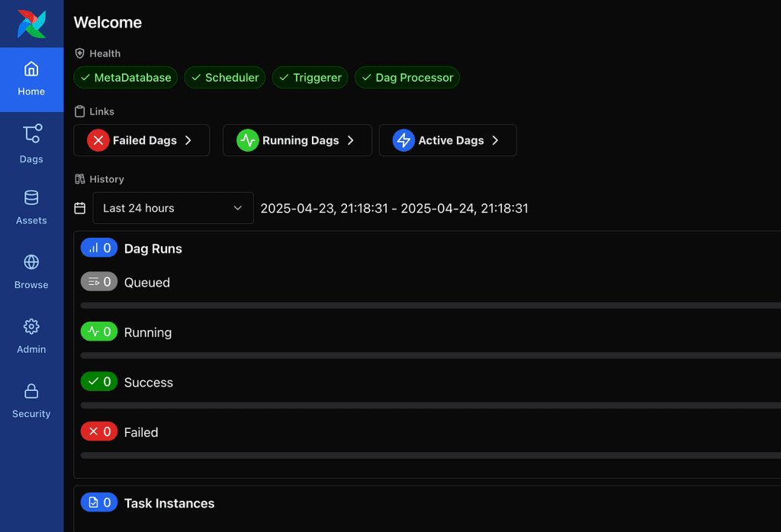Click the Browse globe icon
Image resolution: width=781 pixels, height=532 pixels.
(31, 262)
